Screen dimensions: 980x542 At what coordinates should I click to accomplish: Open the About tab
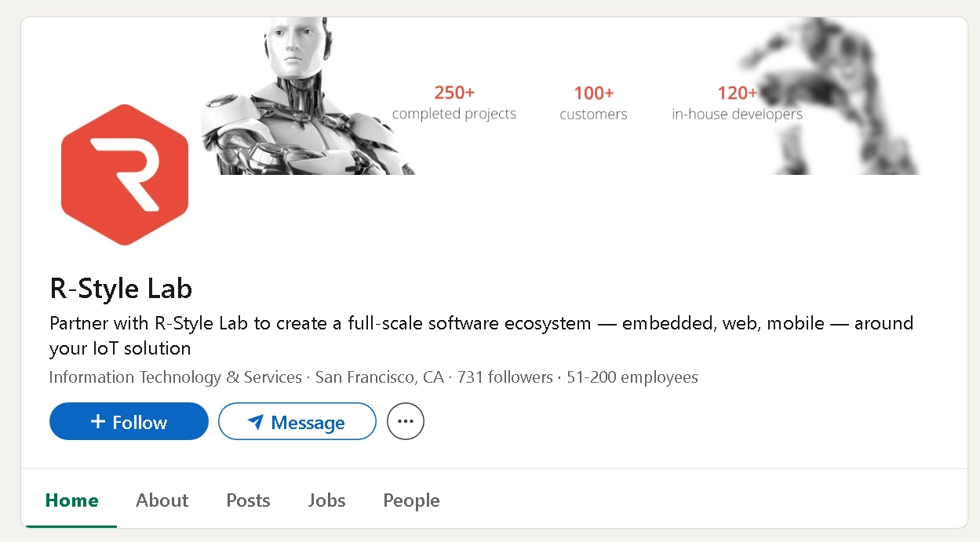162,500
